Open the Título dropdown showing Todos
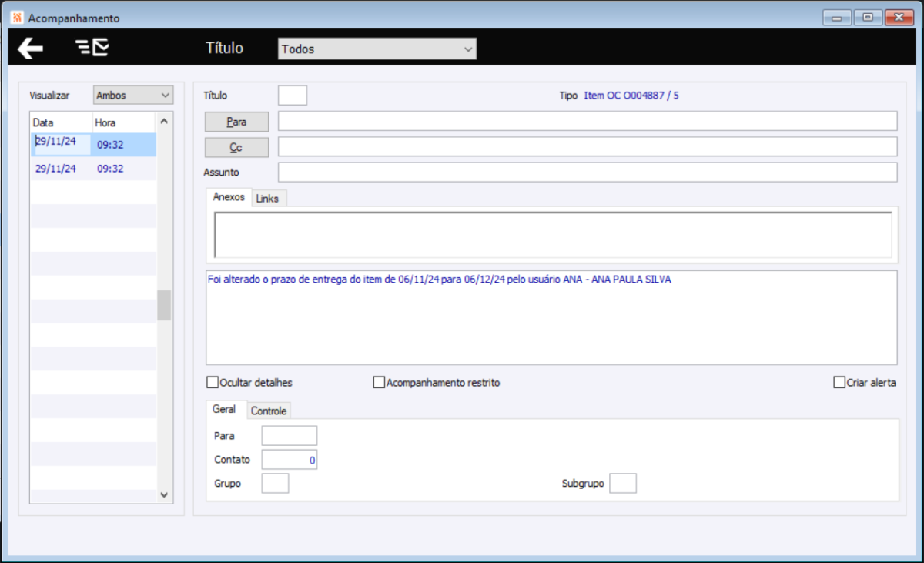Screen dimensions: 924x563 [377, 48]
